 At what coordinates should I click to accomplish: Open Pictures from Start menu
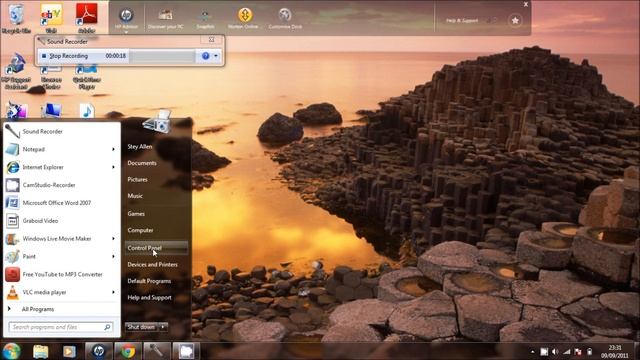click(x=137, y=180)
